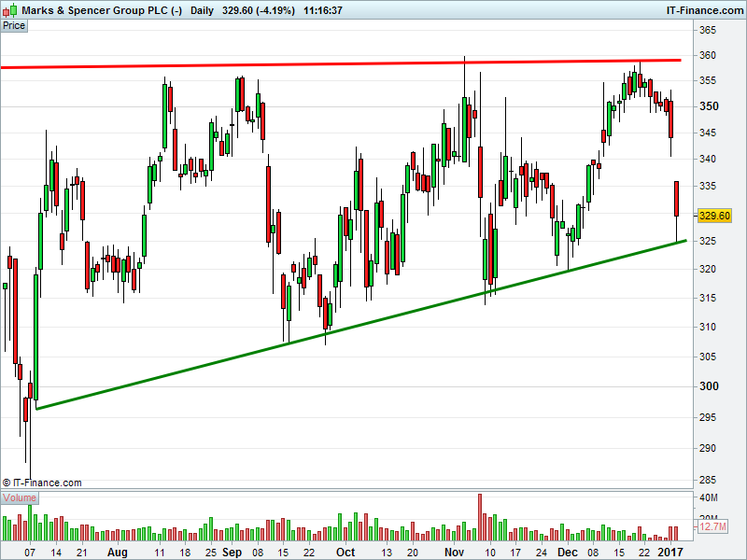Click the 345 price axis label

click(x=708, y=133)
